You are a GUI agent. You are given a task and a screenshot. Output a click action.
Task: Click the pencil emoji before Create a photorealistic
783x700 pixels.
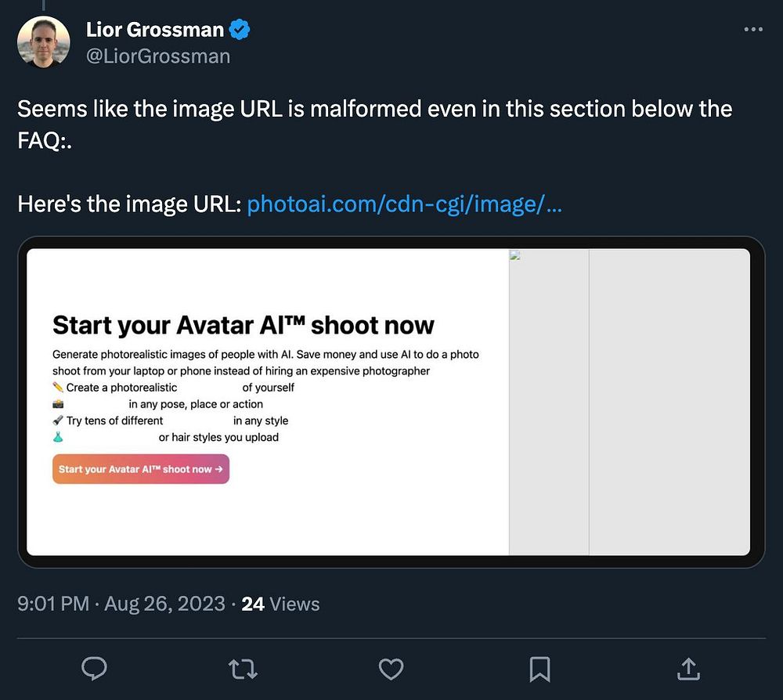[58, 388]
